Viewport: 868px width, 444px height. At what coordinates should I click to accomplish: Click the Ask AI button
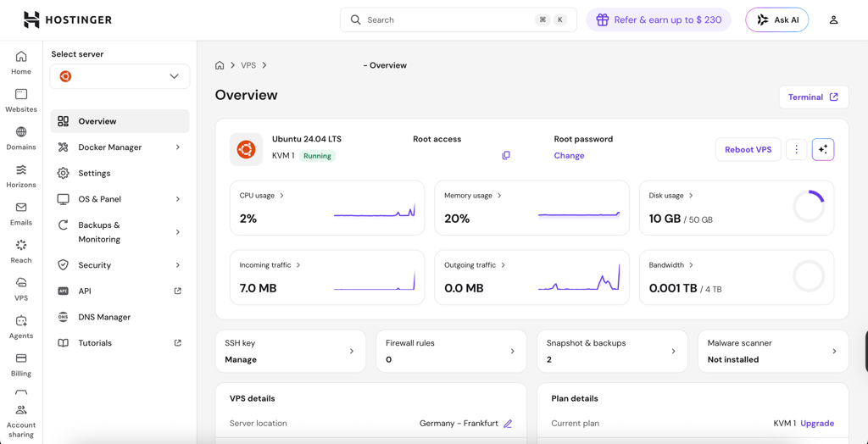click(x=776, y=20)
